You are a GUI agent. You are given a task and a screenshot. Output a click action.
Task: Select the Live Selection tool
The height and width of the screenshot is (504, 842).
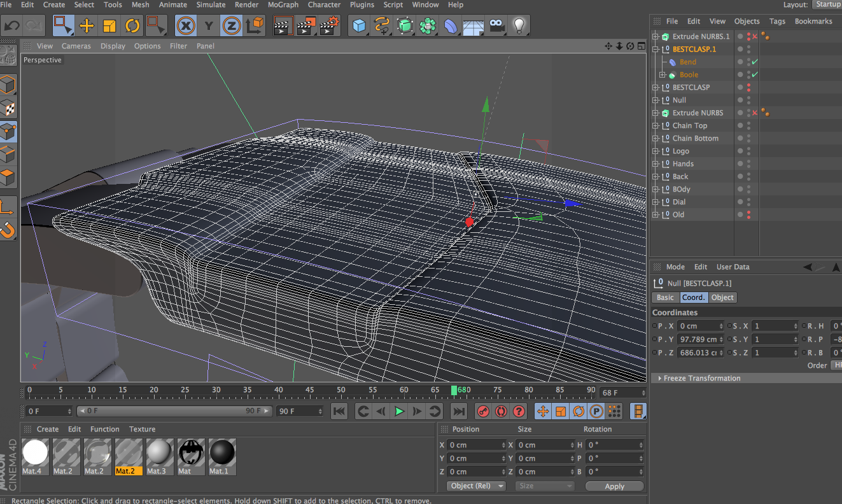[64, 26]
